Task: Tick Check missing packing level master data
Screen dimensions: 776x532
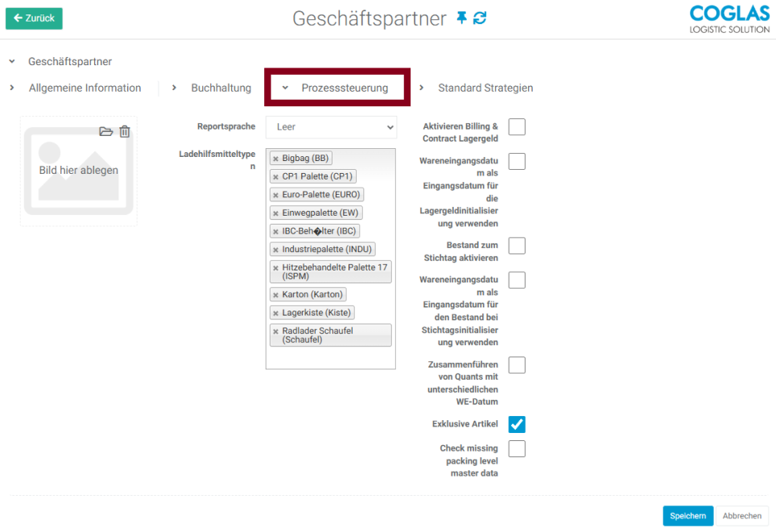Action: (x=517, y=449)
